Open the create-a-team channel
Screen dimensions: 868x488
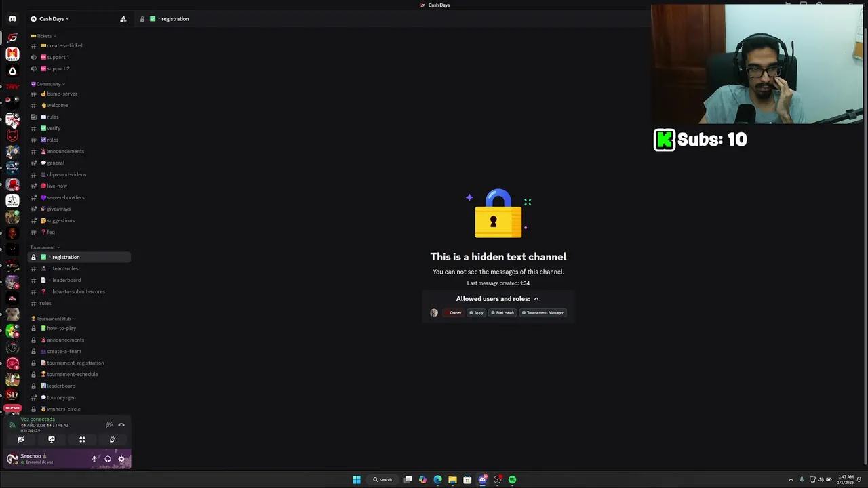(x=79, y=351)
